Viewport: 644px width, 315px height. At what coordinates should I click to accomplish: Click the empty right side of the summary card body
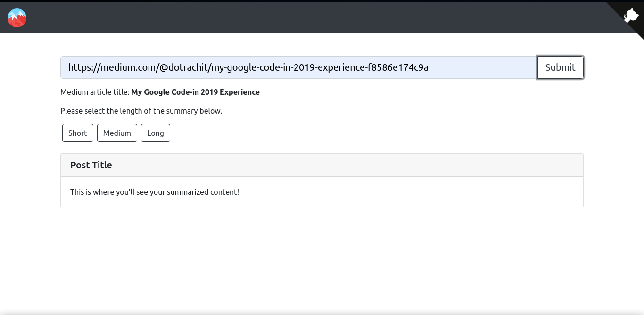[x=448, y=192]
